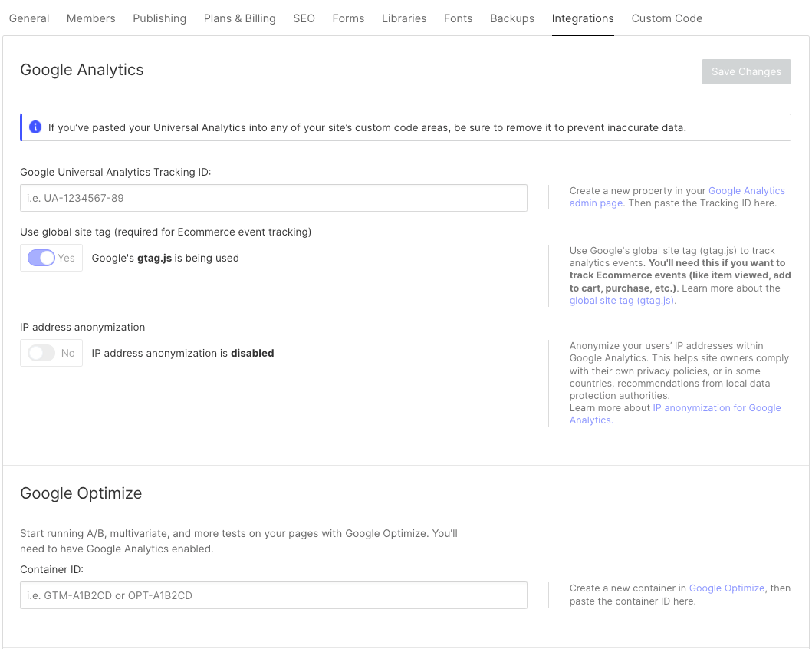Follow the global site tag (gtag.js) link
Image resolution: width=812 pixels, height=649 pixels.
tap(622, 301)
